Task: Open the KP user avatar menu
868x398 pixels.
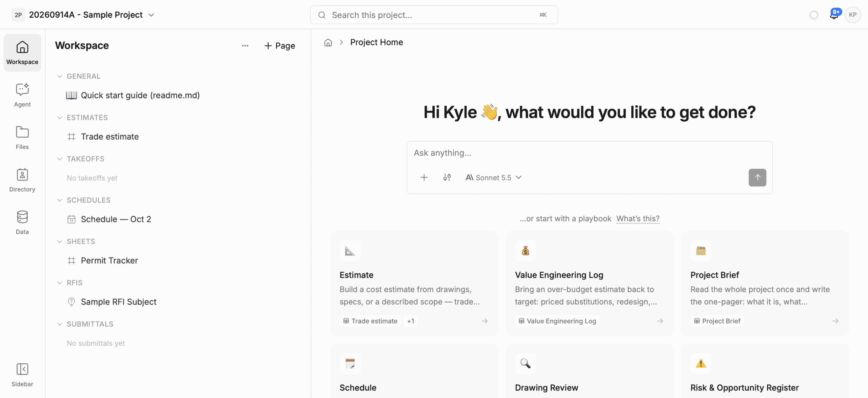Action: [x=853, y=15]
